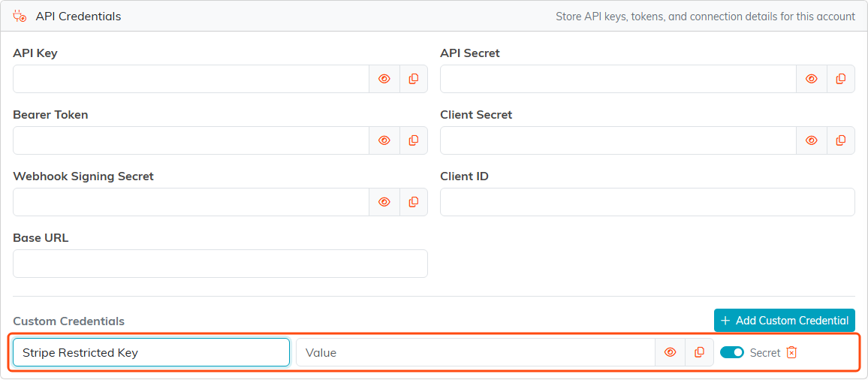Select the Client ID input field
868x380 pixels.
[x=648, y=201]
